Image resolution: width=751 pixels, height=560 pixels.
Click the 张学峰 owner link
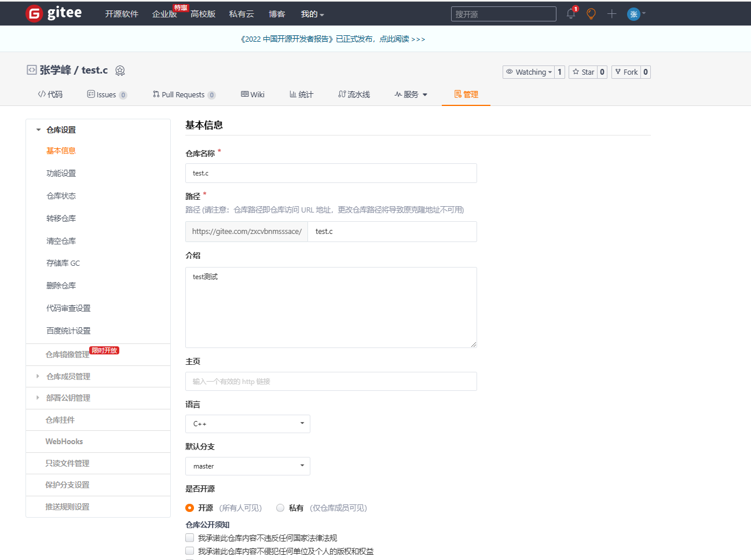(x=55, y=70)
